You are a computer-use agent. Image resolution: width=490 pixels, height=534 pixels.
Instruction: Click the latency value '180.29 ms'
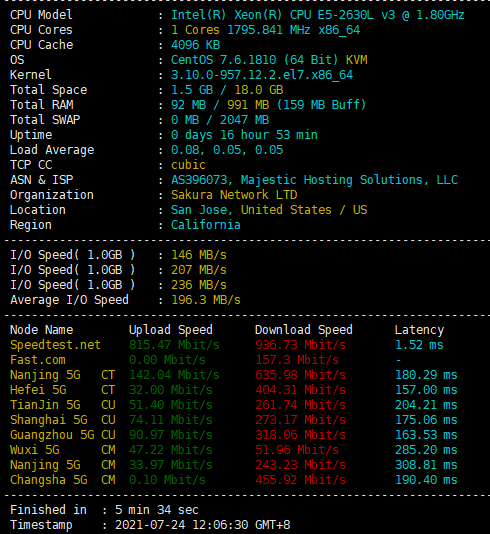(426, 375)
